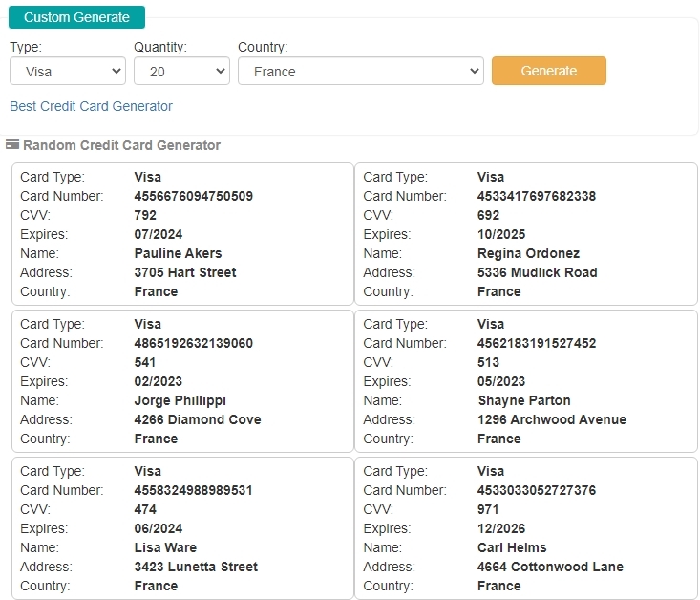Viewport: 700px width, 600px height.
Task: Click the expiry date 06/2024
Action: tap(159, 528)
